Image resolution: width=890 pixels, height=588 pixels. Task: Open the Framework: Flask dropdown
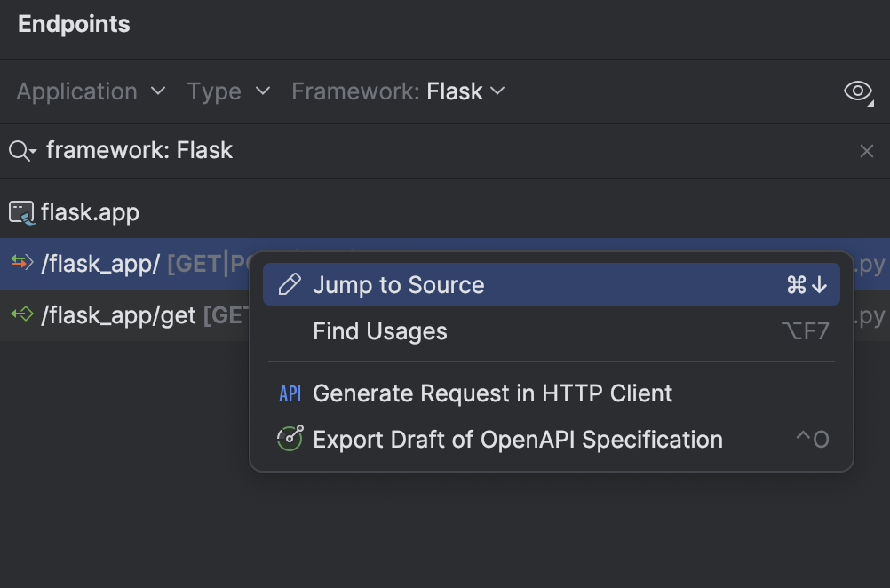tap(396, 91)
